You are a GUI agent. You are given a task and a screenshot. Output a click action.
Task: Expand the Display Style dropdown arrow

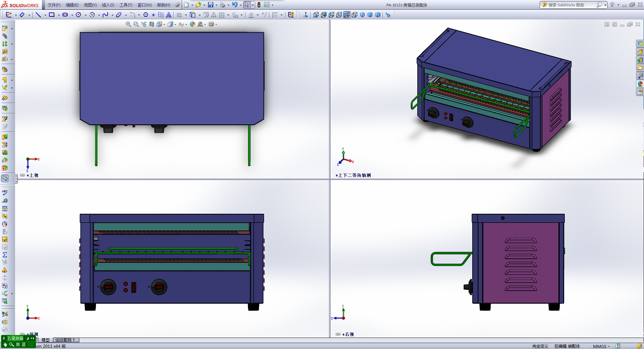[x=175, y=24]
